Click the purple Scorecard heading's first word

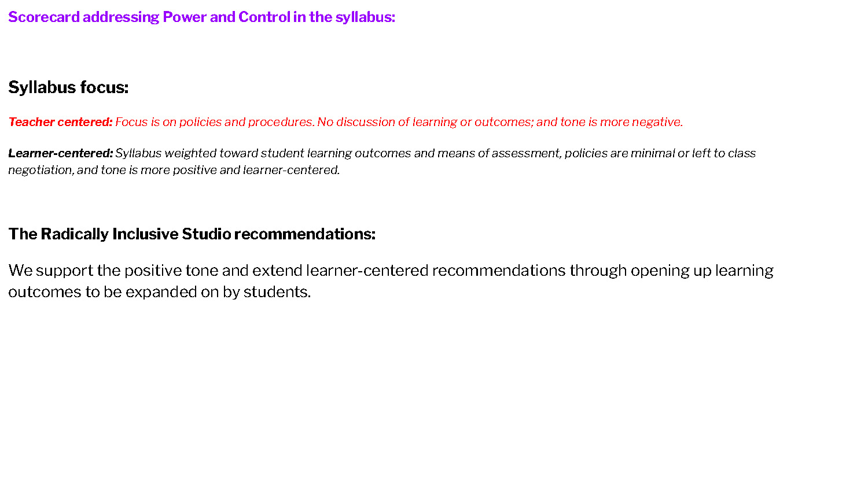pyautogui.click(x=43, y=17)
